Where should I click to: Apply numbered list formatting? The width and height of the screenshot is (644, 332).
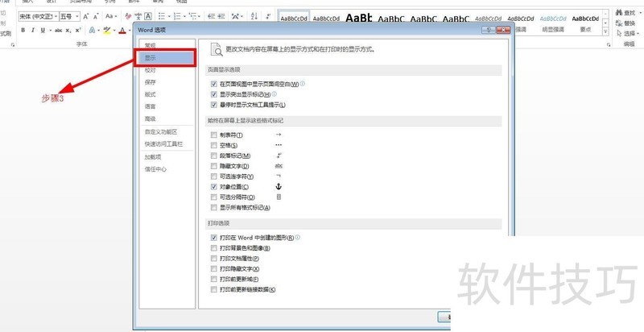[x=177, y=16]
